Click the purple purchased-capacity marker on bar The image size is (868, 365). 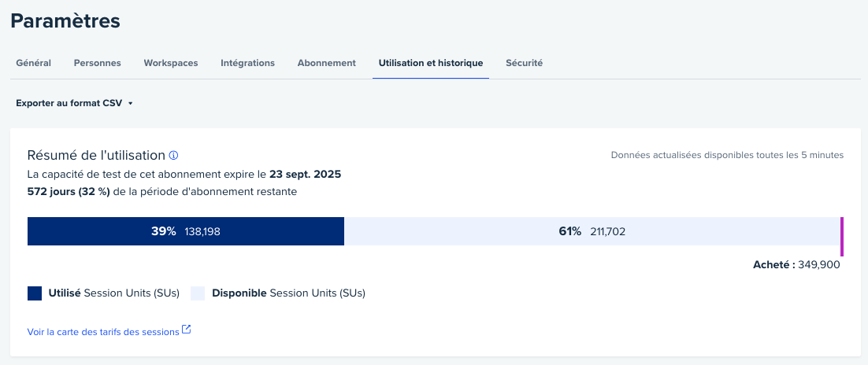coord(842,237)
